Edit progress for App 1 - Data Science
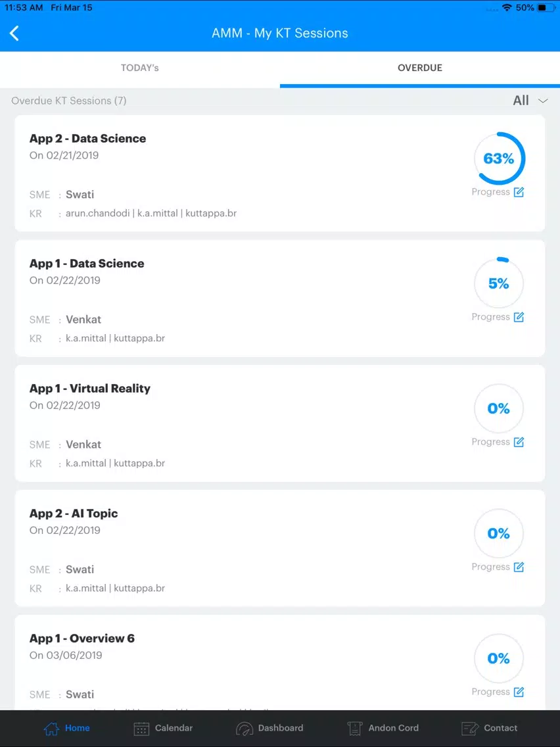 point(519,317)
